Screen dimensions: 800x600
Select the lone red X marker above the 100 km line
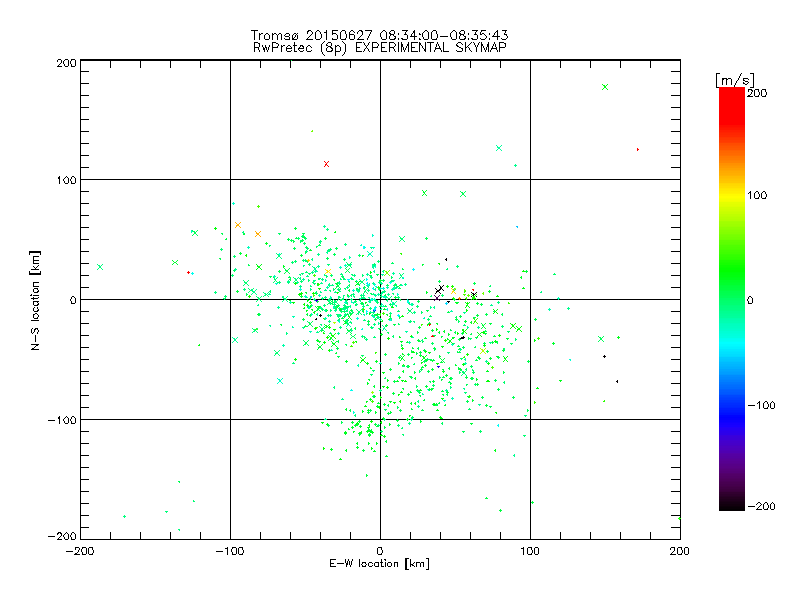point(327,164)
